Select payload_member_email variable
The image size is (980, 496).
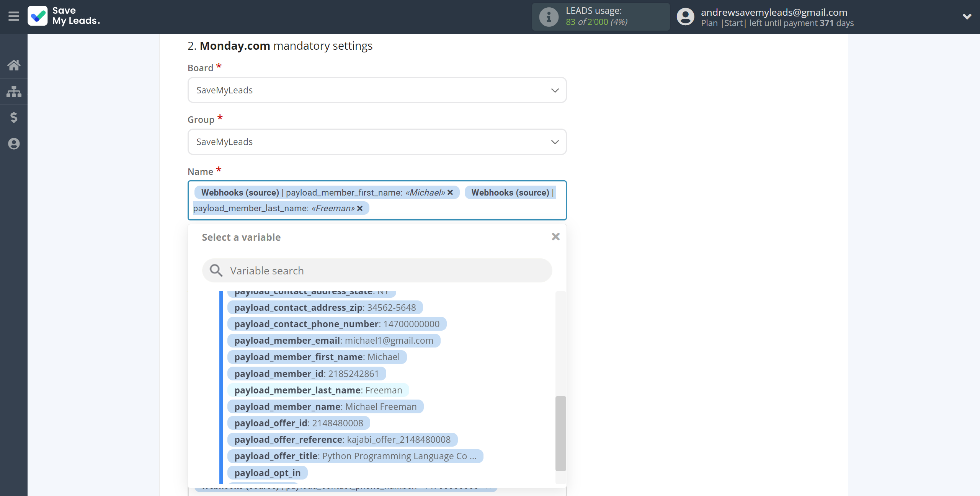334,341
